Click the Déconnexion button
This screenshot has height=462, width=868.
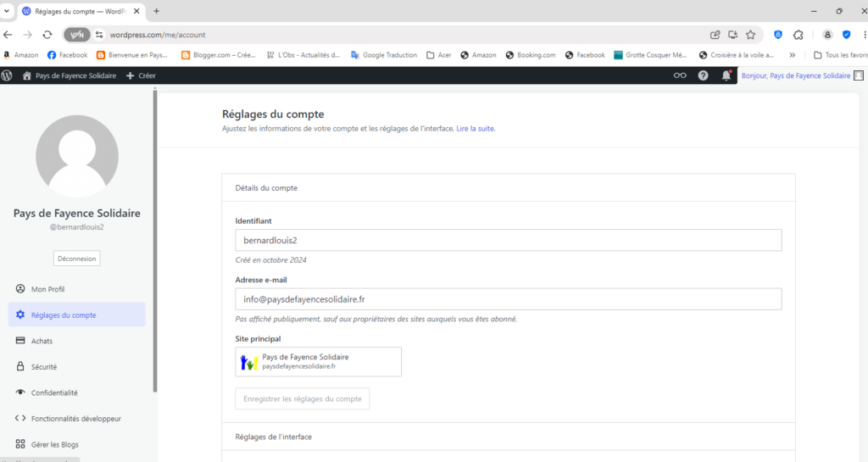click(x=77, y=259)
